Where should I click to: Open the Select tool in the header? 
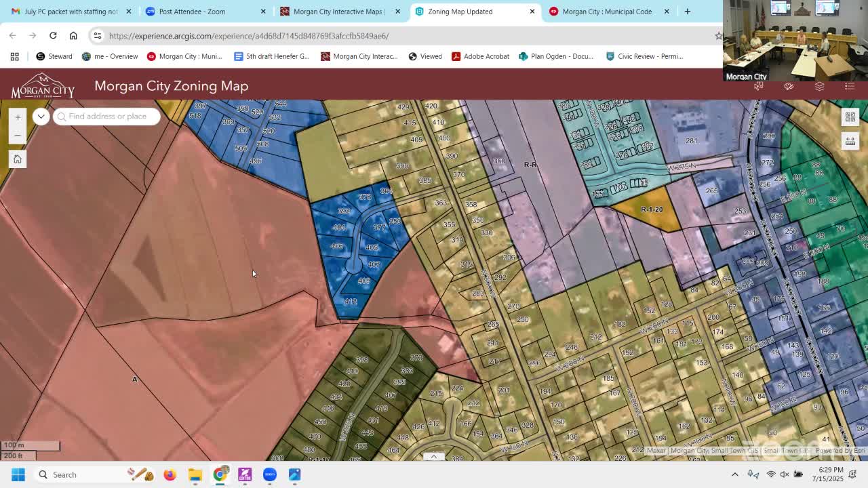[759, 86]
